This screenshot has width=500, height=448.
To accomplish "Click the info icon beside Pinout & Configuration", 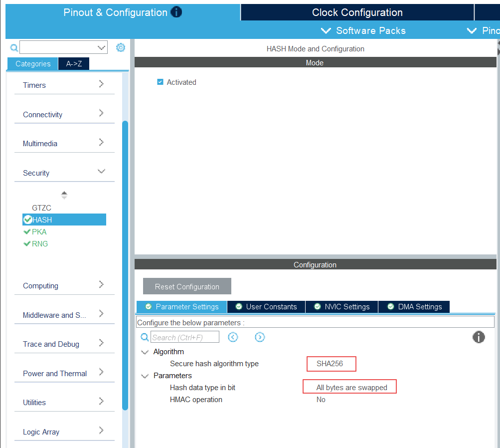I will pos(176,12).
